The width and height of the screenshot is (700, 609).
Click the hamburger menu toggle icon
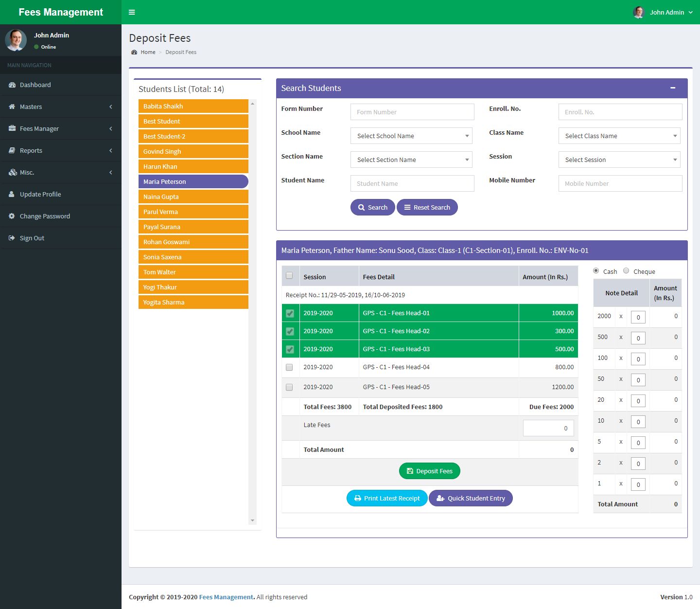[132, 12]
